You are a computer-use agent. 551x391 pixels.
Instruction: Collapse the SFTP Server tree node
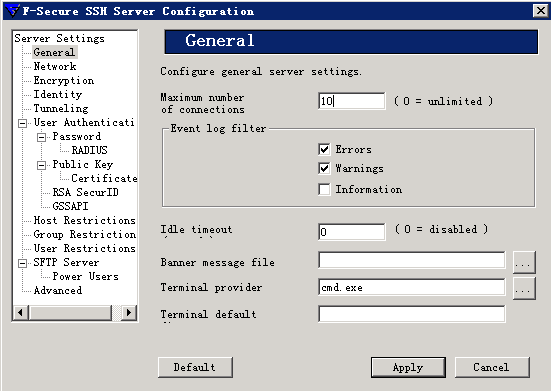pos(22,263)
